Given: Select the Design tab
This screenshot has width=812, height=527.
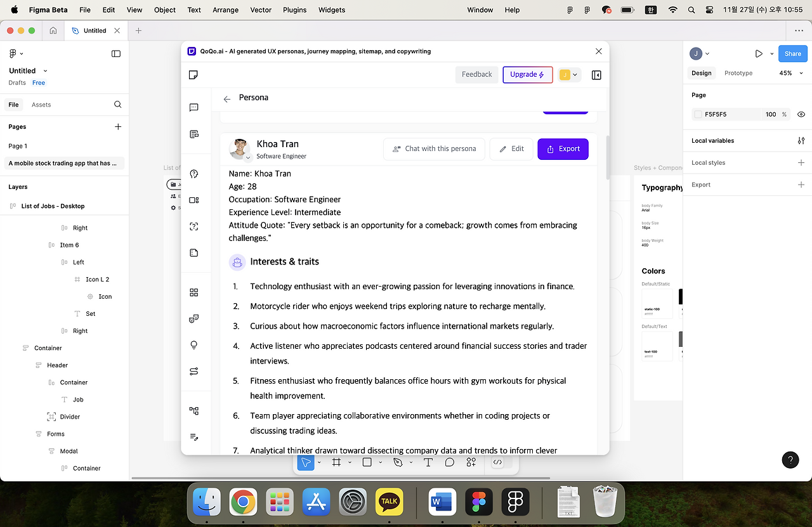Looking at the screenshot, I should [702, 73].
